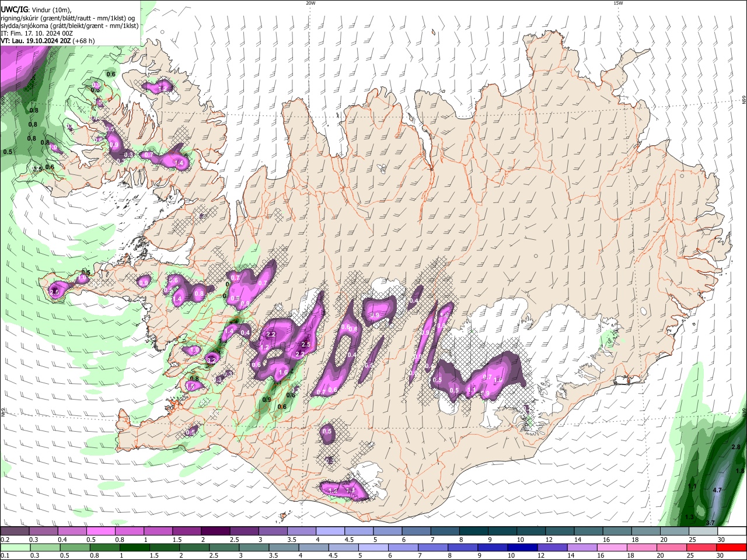
Task: Click the 3.7 rain value at the map's bottom edge
Action: click(x=710, y=523)
